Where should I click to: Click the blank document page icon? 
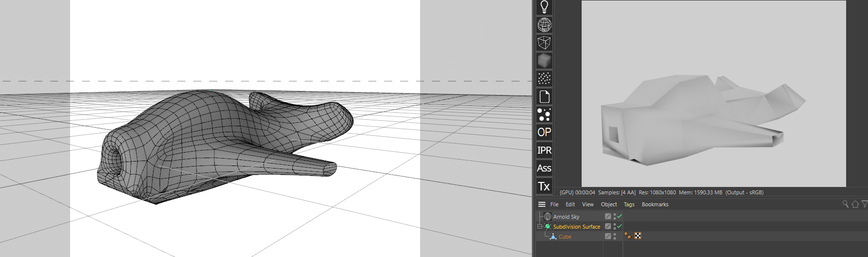tap(544, 96)
